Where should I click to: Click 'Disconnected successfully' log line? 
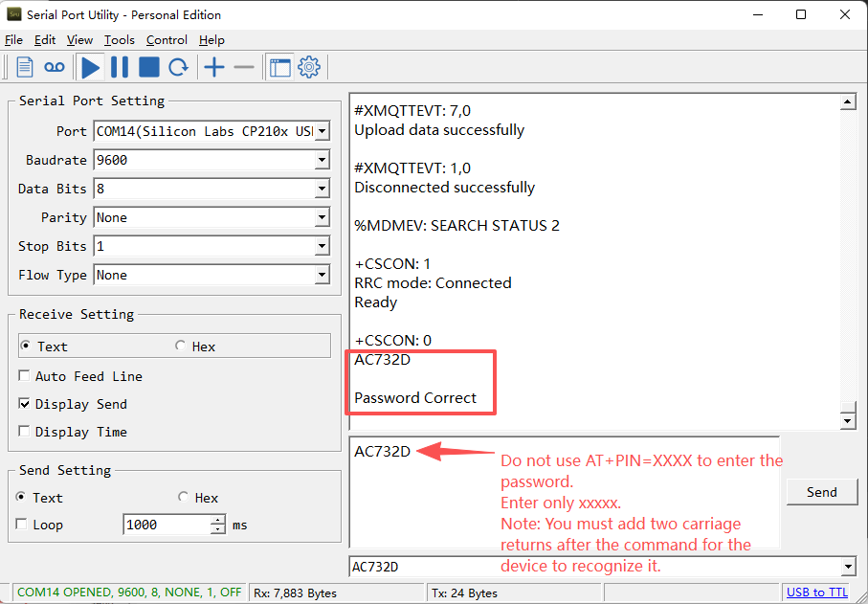pos(444,187)
